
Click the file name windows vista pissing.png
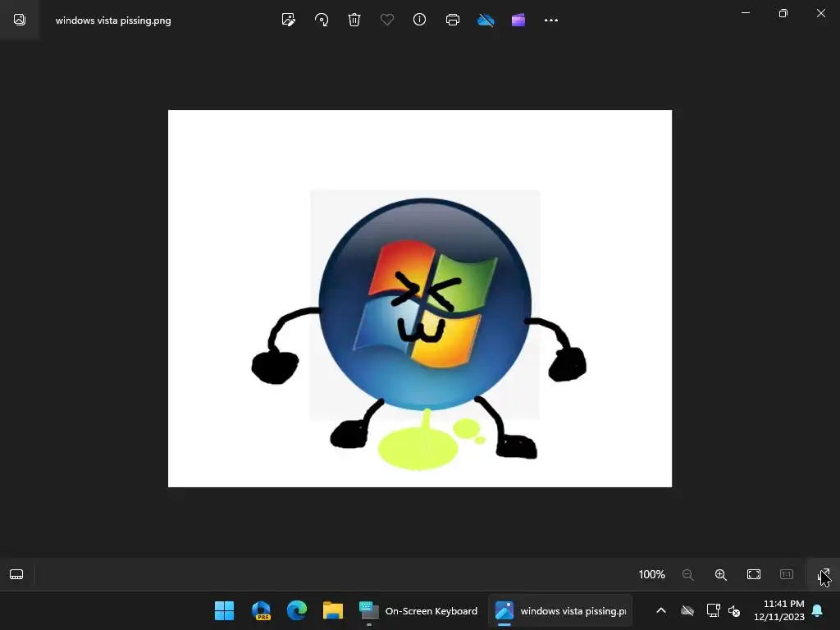tap(113, 21)
